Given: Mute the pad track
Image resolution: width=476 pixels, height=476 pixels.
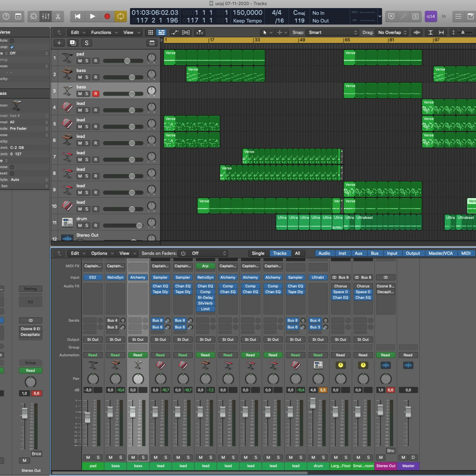Looking at the screenshot, I should [80, 61].
